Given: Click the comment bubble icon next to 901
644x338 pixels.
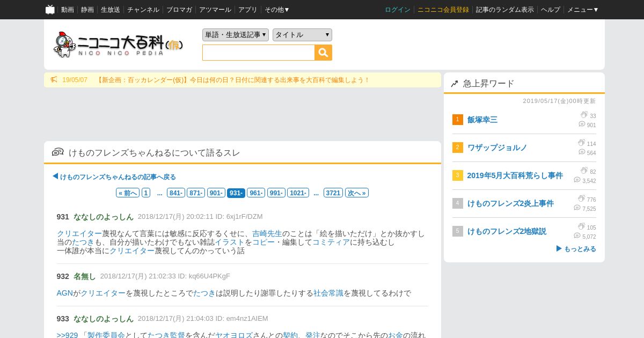Looking at the screenshot, I should click(582, 124).
